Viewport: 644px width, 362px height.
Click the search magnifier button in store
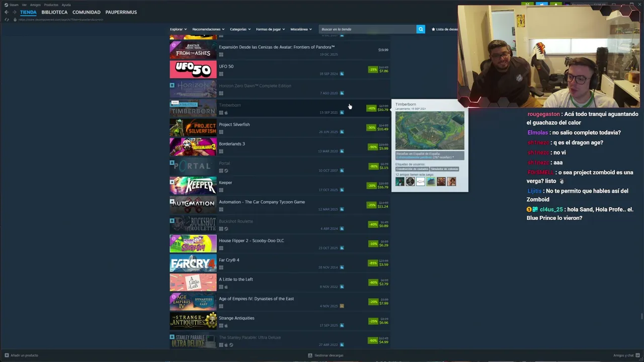pyautogui.click(x=421, y=29)
